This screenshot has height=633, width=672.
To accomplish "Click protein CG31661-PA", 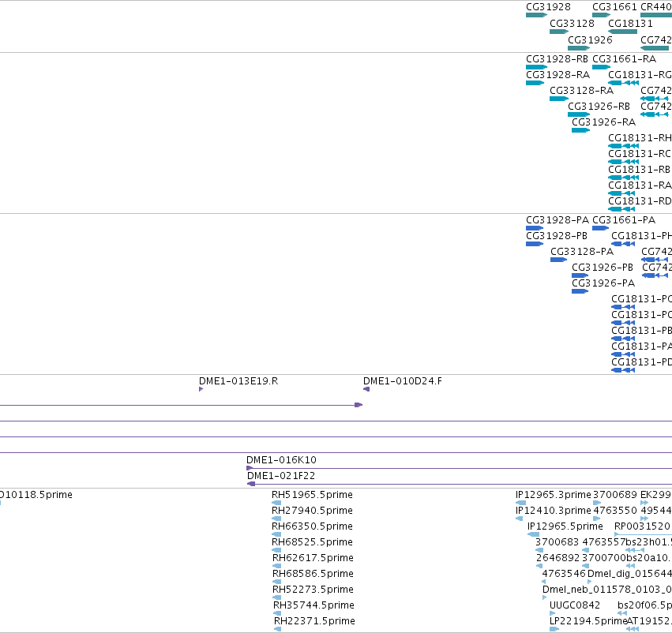I will (600, 228).
